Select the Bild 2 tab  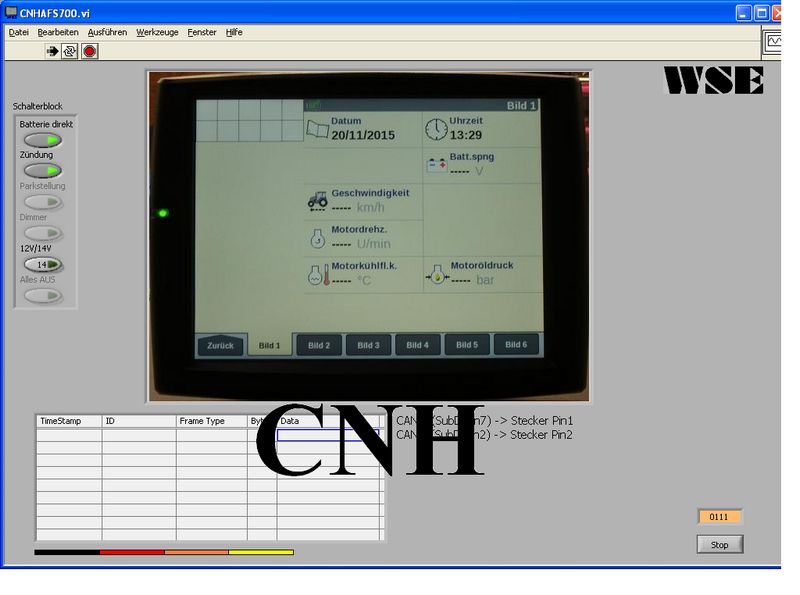pyautogui.click(x=319, y=345)
